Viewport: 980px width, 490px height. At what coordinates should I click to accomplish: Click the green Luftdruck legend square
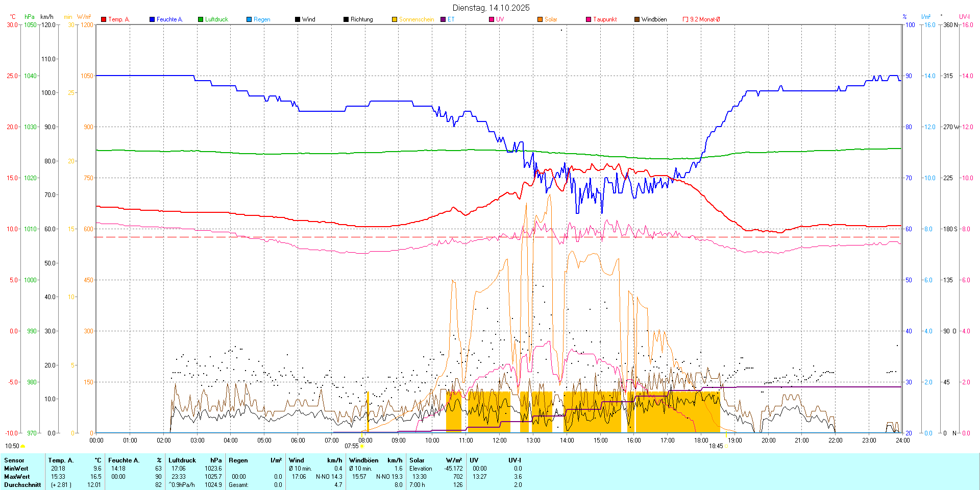[x=201, y=19]
